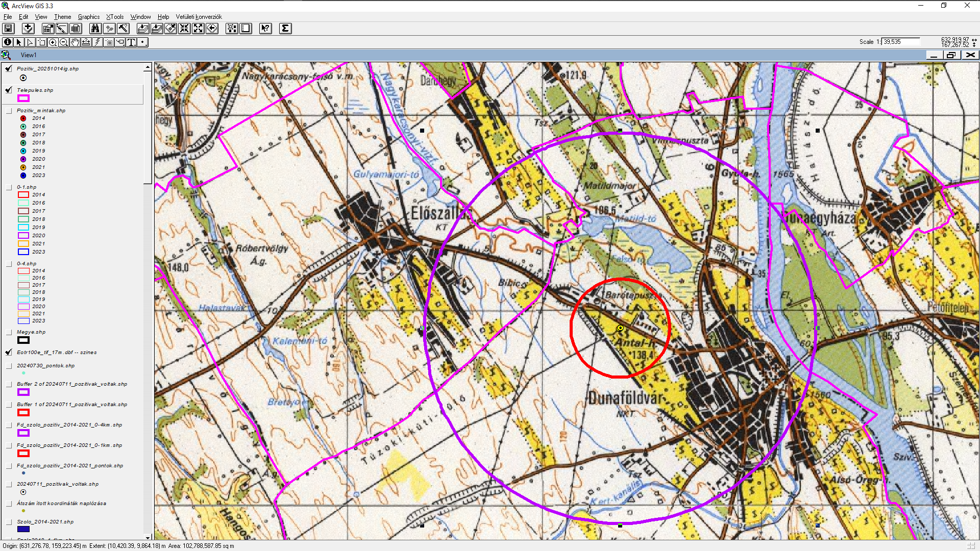Screen dimensions: 980x551
Task: Click into the Scale input field
Action: point(900,42)
